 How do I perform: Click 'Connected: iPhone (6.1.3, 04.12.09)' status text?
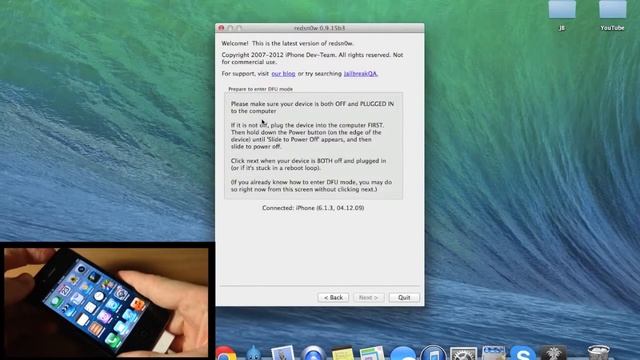click(313, 208)
